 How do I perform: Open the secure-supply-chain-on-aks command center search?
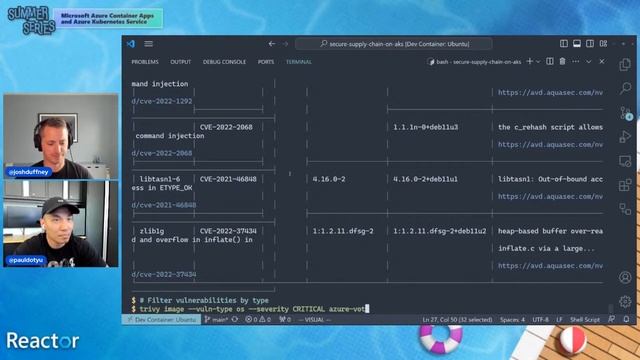tap(394, 44)
